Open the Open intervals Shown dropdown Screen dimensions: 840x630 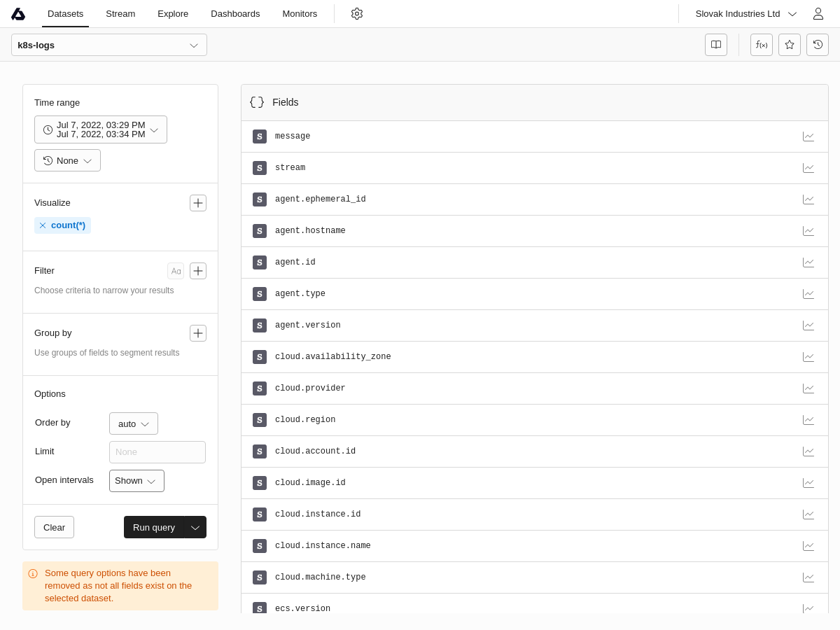[136, 481]
